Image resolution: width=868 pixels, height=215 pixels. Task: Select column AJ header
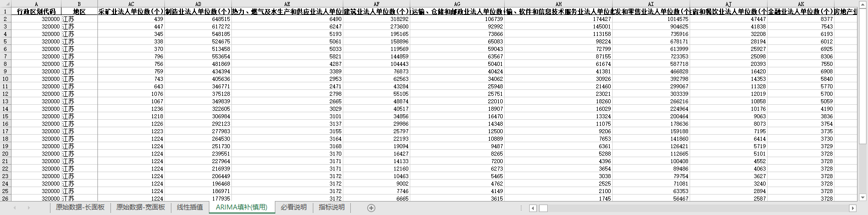(729, 4)
